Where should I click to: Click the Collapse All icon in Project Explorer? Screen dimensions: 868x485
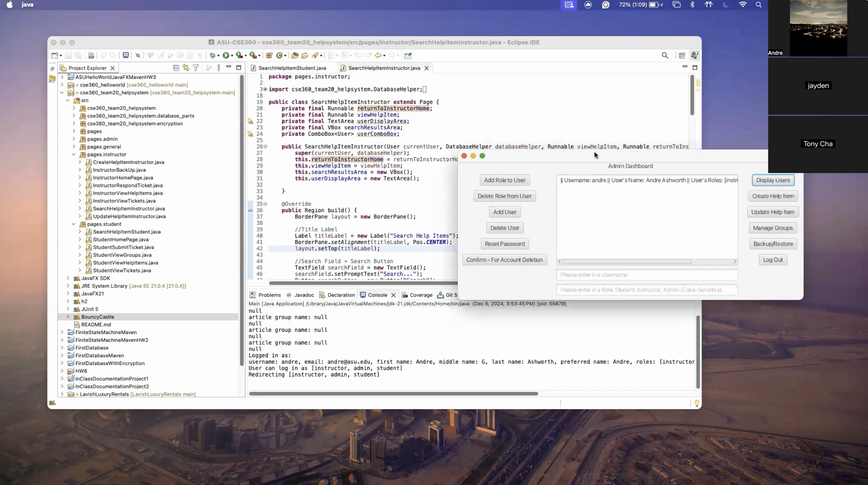coord(176,68)
